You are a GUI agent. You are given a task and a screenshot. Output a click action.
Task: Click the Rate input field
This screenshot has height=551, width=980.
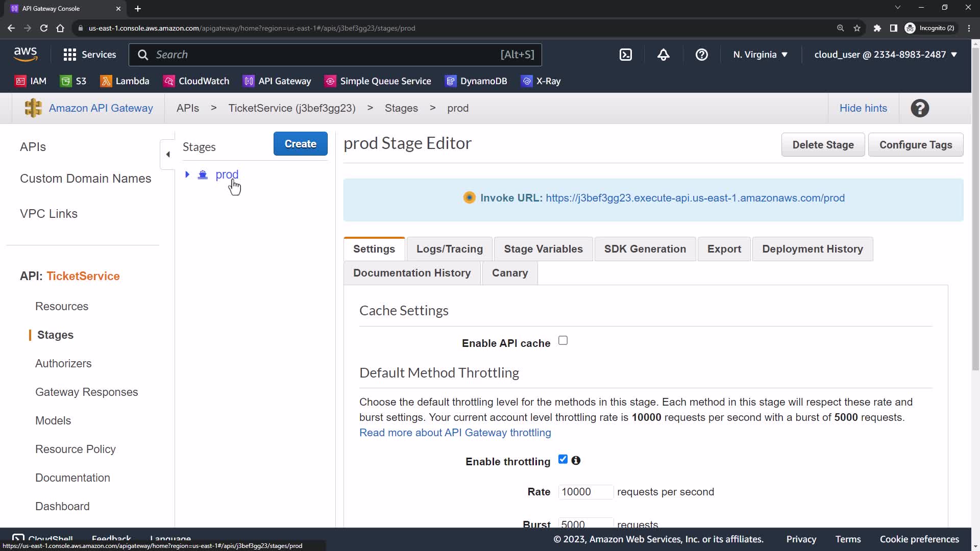(585, 492)
